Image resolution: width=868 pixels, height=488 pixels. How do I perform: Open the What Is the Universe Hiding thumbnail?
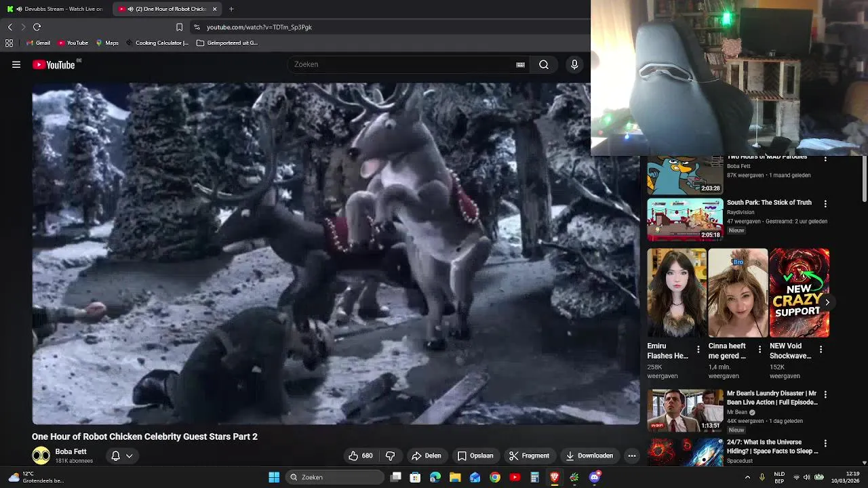click(x=685, y=452)
